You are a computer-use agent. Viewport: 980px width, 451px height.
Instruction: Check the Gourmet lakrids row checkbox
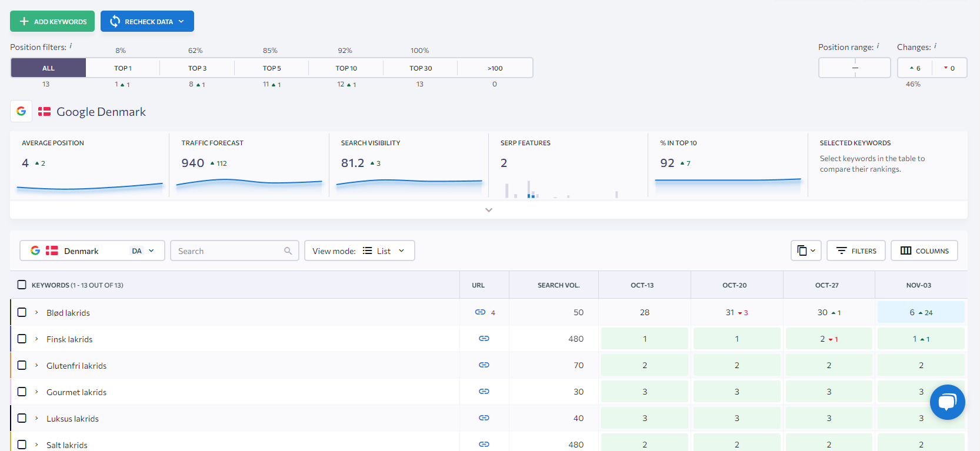pyautogui.click(x=22, y=392)
